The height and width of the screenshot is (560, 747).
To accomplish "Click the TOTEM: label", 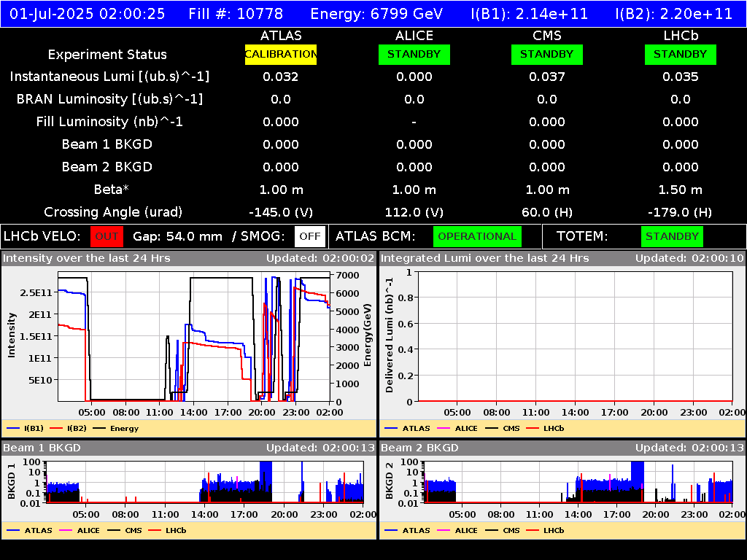I will coord(582,237).
